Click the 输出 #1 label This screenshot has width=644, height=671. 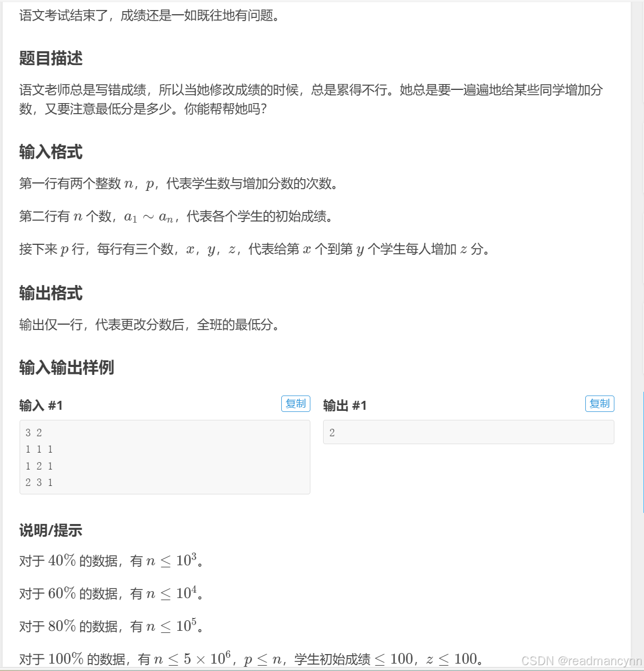click(x=345, y=405)
